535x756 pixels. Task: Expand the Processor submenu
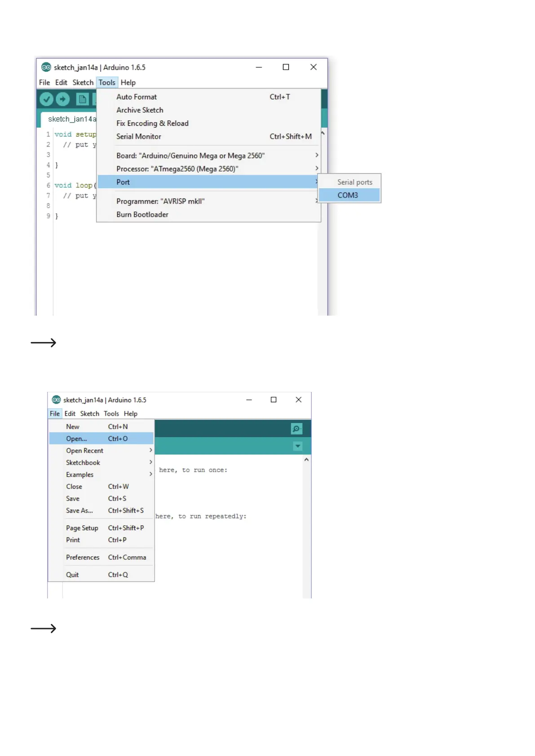pos(209,169)
